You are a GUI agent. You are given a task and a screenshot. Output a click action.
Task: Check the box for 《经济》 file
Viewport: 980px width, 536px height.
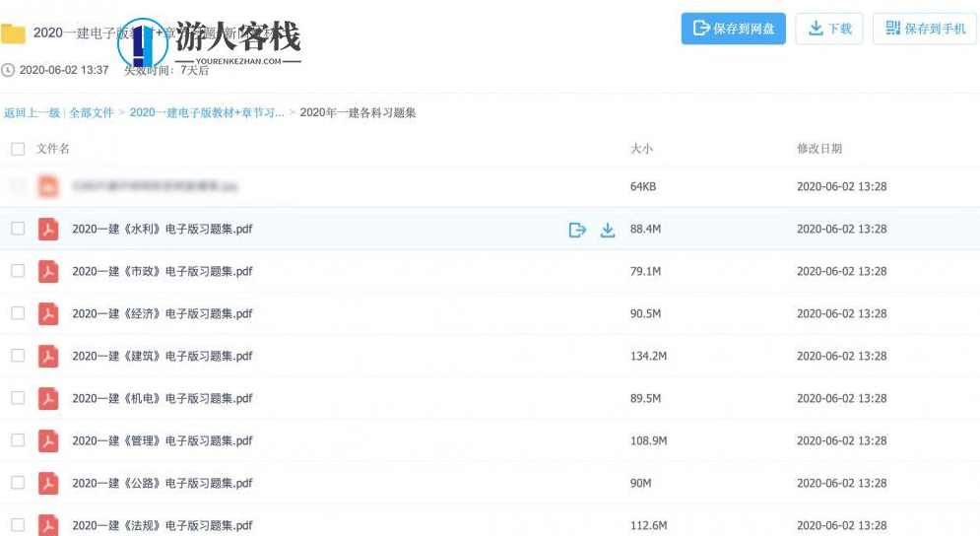18,312
